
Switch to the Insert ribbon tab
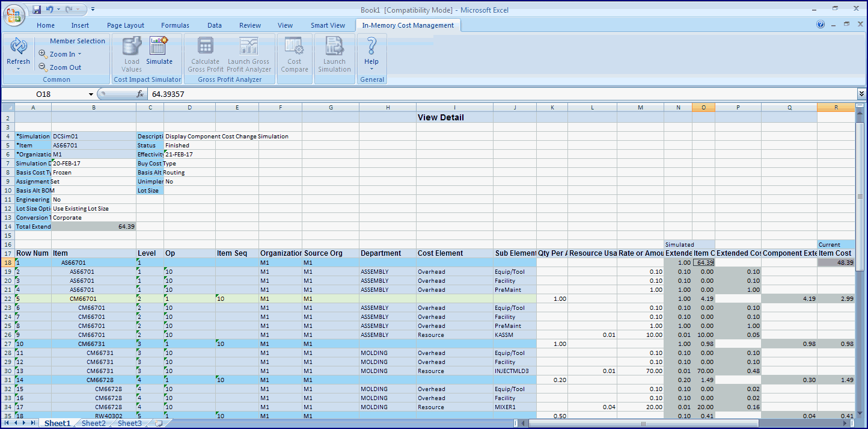click(80, 25)
